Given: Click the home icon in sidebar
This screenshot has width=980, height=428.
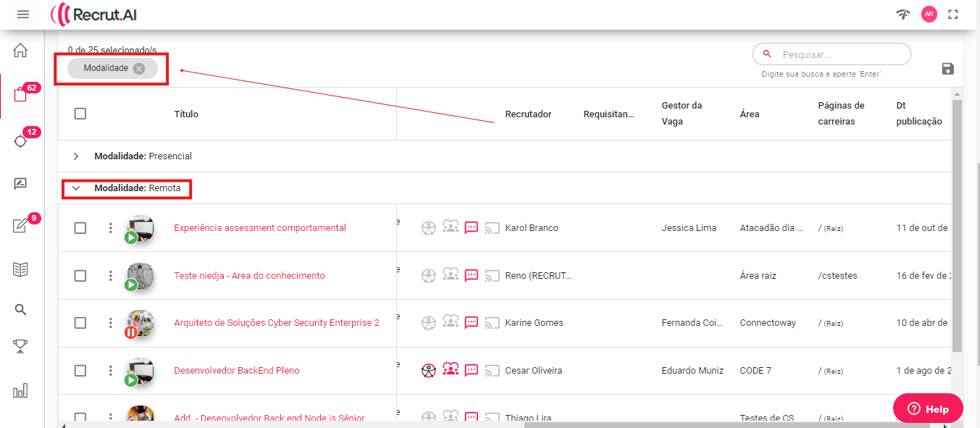Looking at the screenshot, I should click(20, 50).
